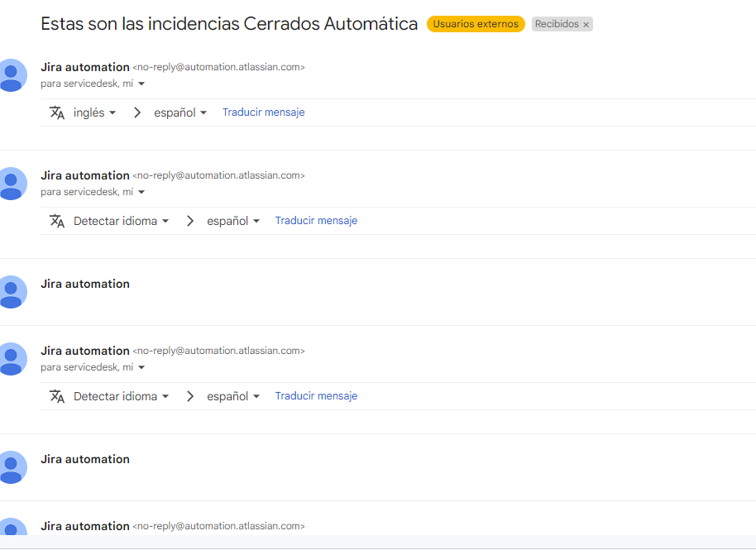Click the arrow between Detectar idioma and español
This screenshot has height=550, width=756.
189,221
